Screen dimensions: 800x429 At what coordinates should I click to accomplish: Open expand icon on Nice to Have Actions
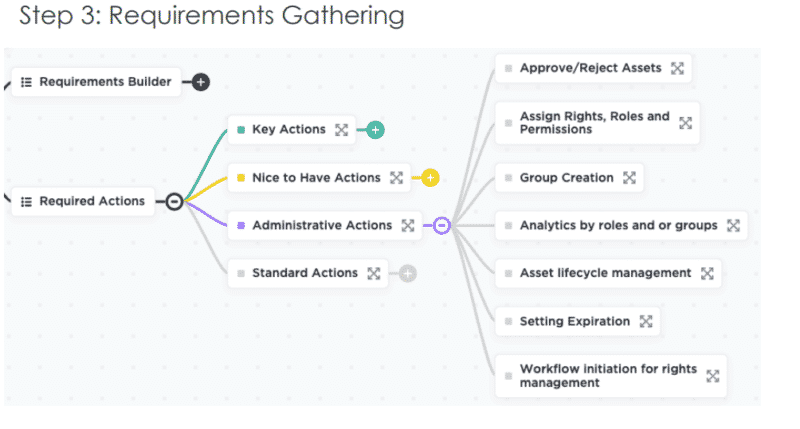pyautogui.click(x=396, y=177)
